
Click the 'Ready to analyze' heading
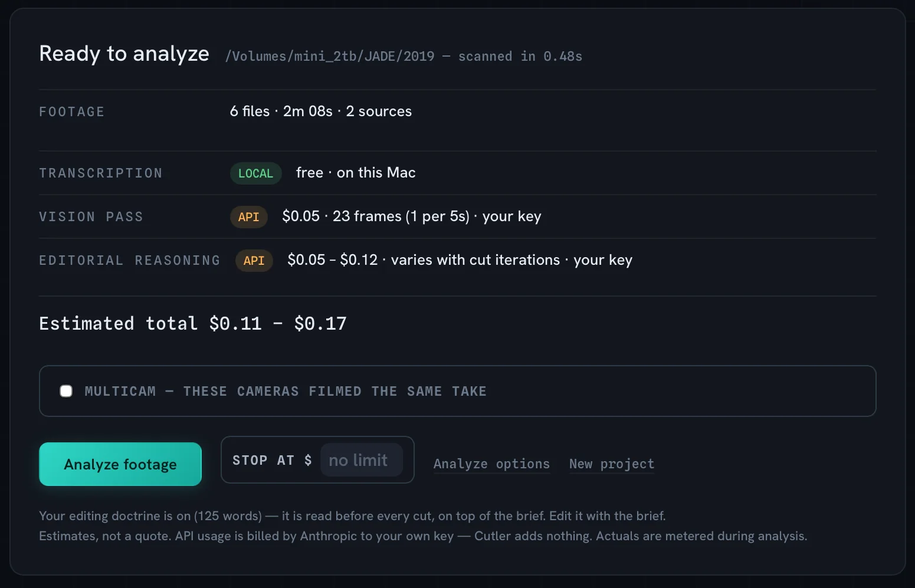[x=124, y=54]
